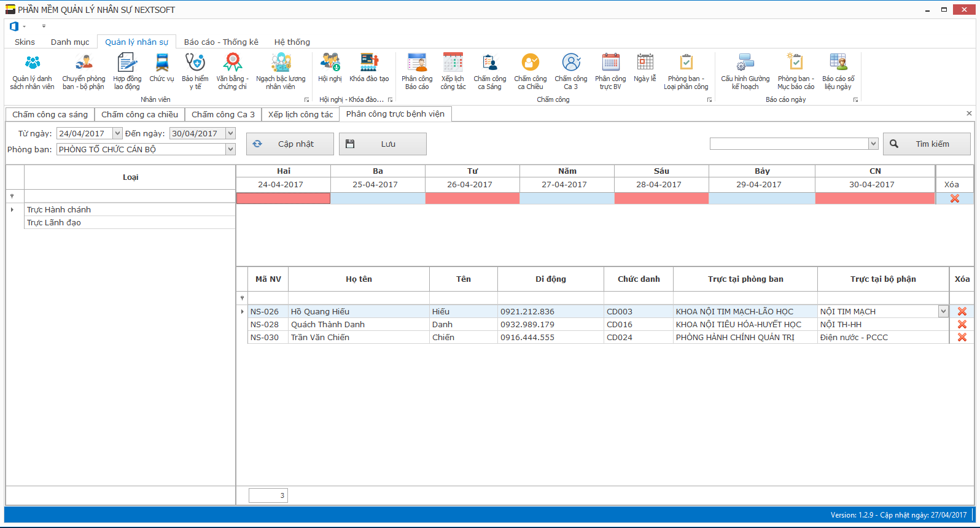Expand the Trực Hành chánh row
The height and width of the screenshot is (528, 980).
click(x=12, y=209)
